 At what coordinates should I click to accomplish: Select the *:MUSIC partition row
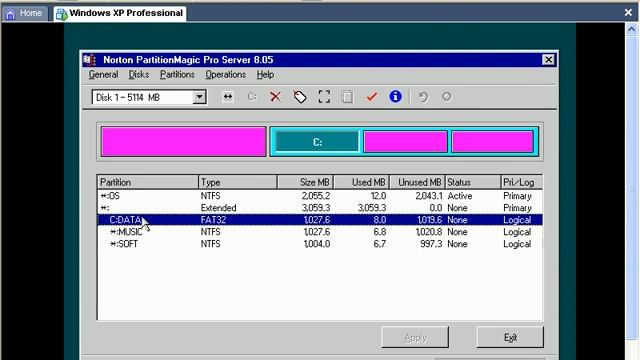click(320, 232)
